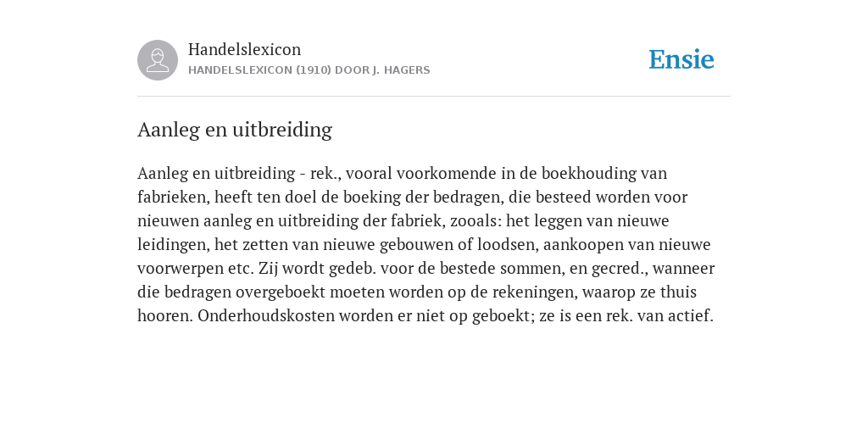
Task: Click the word 'leidingen' in the paragraph
Action: (x=171, y=245)
